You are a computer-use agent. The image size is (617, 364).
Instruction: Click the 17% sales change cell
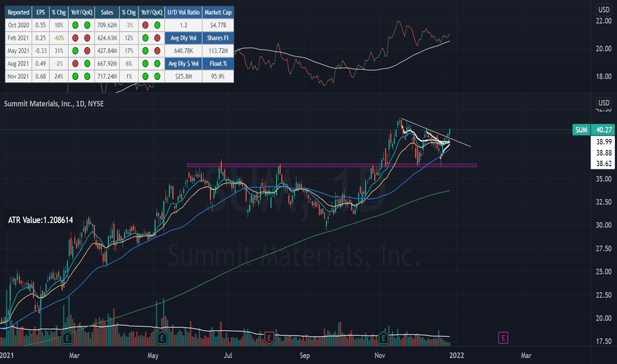[129, 51]
